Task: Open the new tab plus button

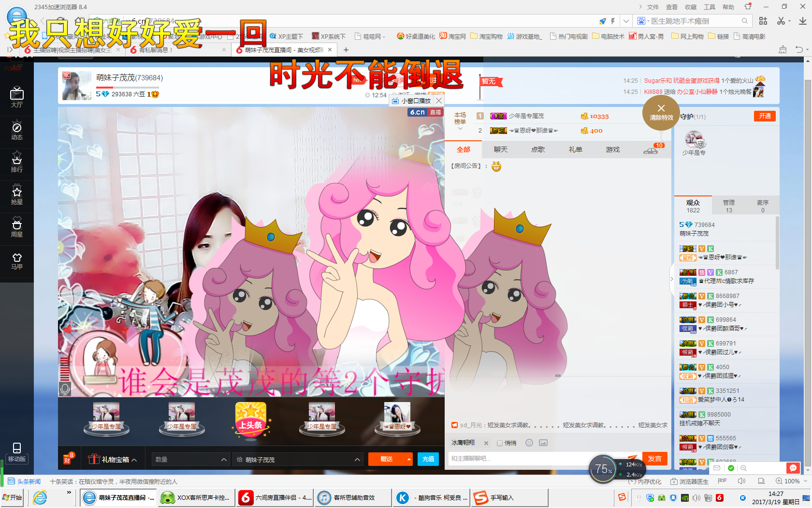Action: click(346, 50)
